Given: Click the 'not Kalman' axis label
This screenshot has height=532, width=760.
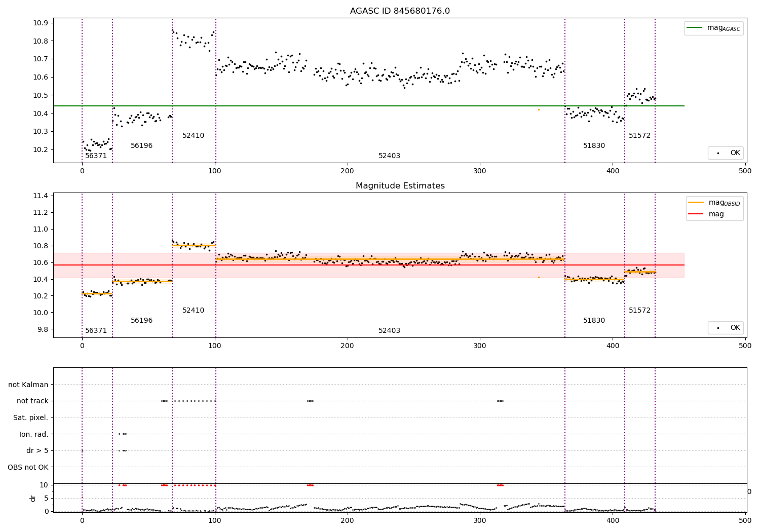Looking at the screenshot, I should 28,385.
